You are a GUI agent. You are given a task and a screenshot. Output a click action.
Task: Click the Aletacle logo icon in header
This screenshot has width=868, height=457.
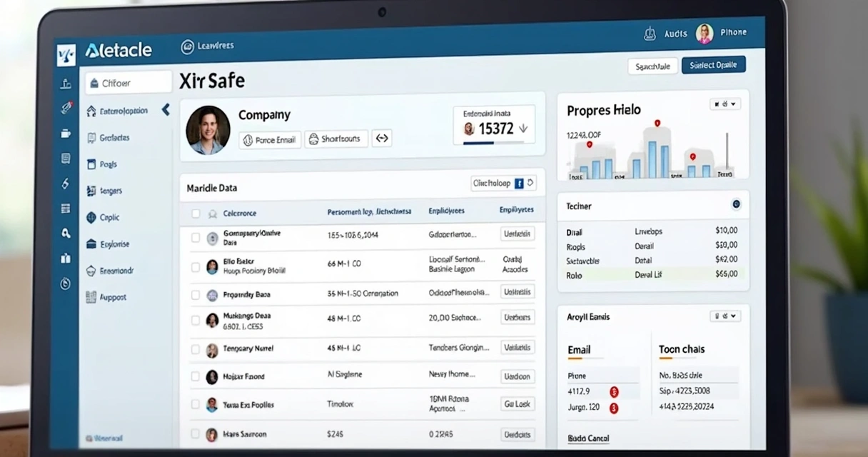tap(66, 54)
